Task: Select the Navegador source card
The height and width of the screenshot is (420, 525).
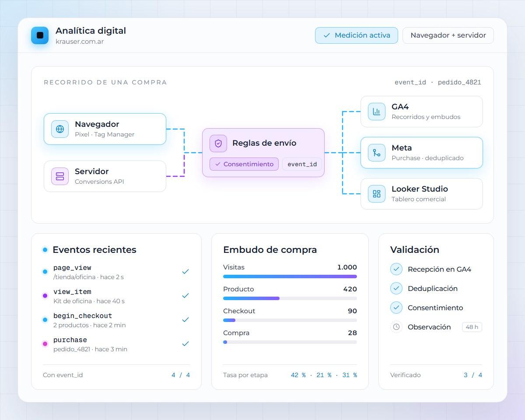Action: [105, 129]
